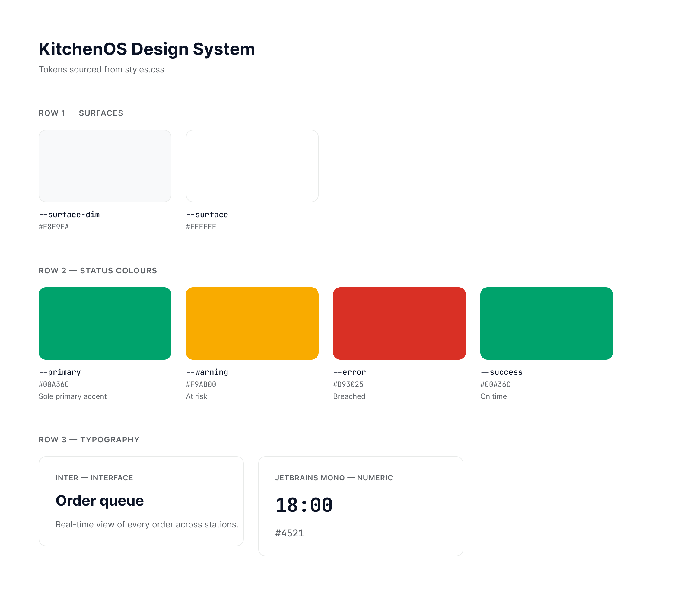Image resolution: width=700 pixels, height=595 pixels.
Task: Click the '18:00' numeric sample
Action: coord(304,505)
